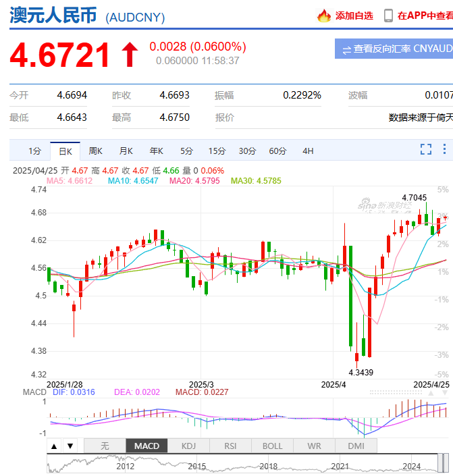Add AUDCNY to watchlist via 添加自选
The width and height of the screenshot is (453, 476).
354,16
